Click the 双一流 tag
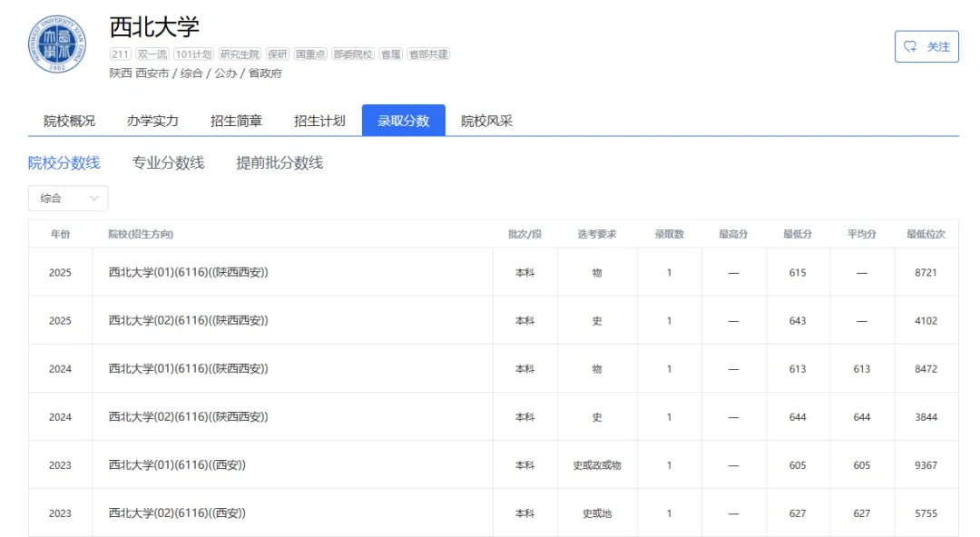980x537 pixels. click(152, 54)
